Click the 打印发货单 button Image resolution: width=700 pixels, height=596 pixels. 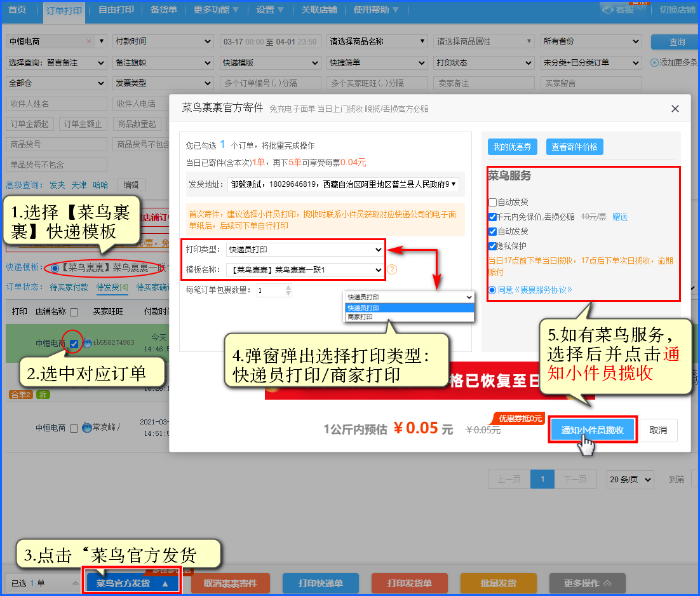pyautogui.click(x=409, y=583)
